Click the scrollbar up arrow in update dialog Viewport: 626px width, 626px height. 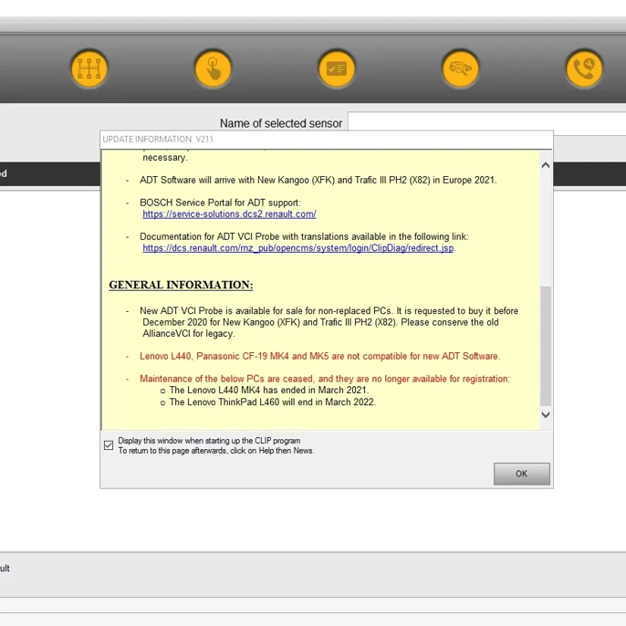coord(545,166)
